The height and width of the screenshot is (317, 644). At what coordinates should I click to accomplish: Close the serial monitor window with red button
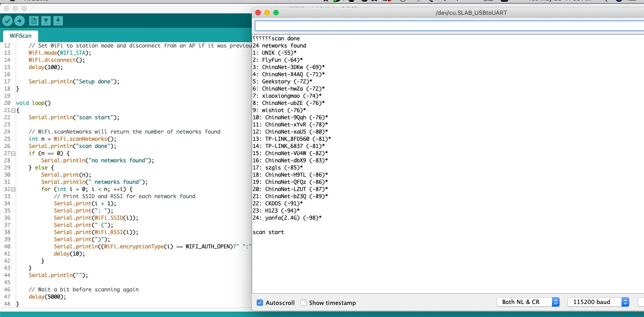click(x=258, y=13)
